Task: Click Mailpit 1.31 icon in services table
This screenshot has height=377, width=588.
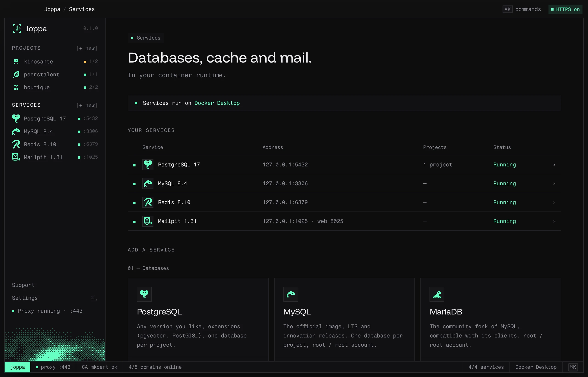Action: [148, 221]
